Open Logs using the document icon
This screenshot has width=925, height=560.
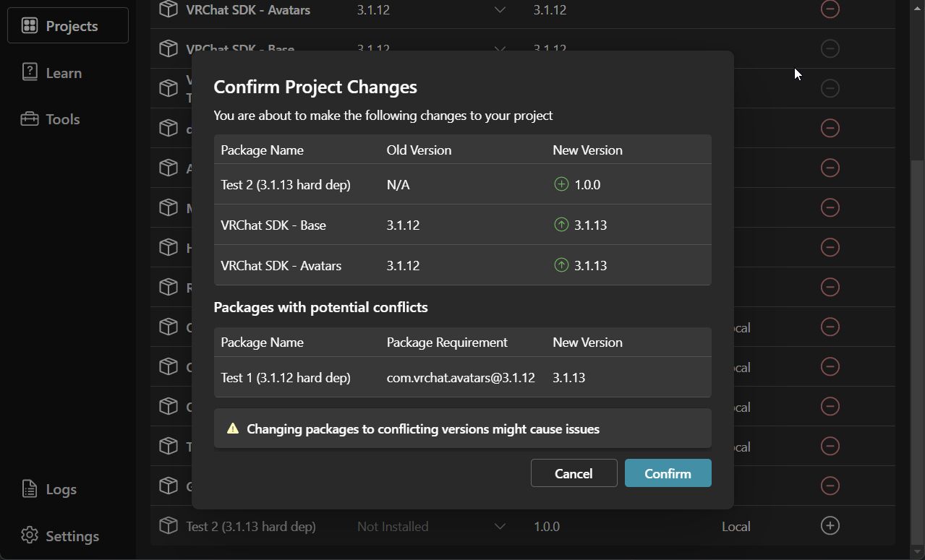pos(29,489)
